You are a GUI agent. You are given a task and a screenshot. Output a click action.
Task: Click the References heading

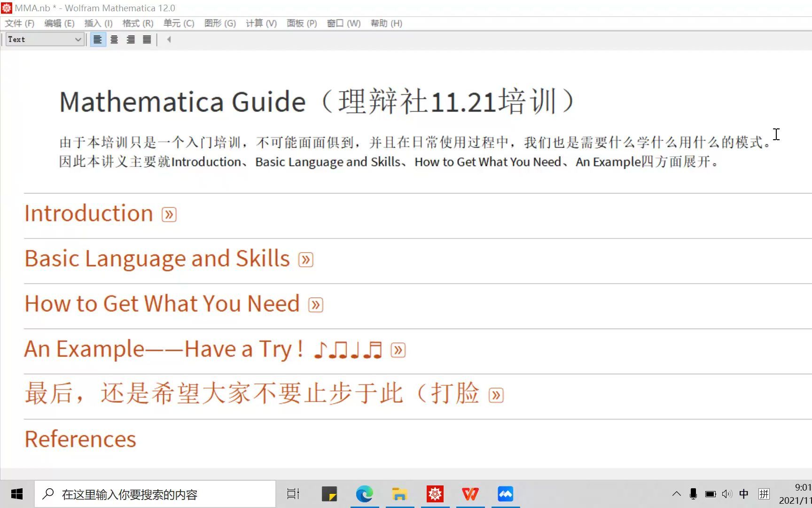80,439
